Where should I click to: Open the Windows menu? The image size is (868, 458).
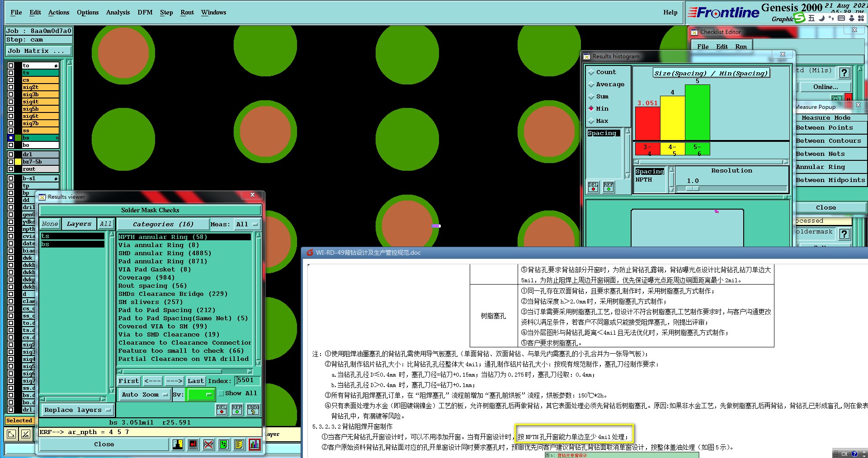pyautogui.click(x=214, y=13)
